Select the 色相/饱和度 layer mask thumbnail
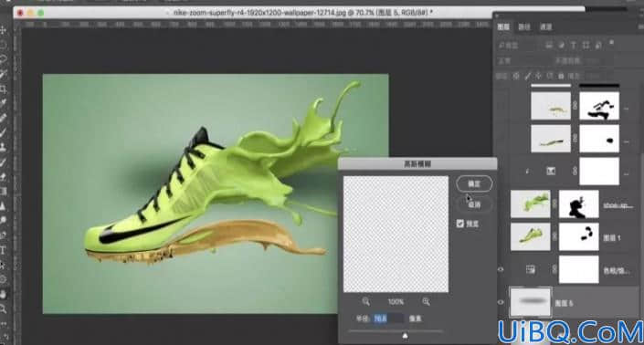Viewport: 644px width, 345px height. point(579,269)
